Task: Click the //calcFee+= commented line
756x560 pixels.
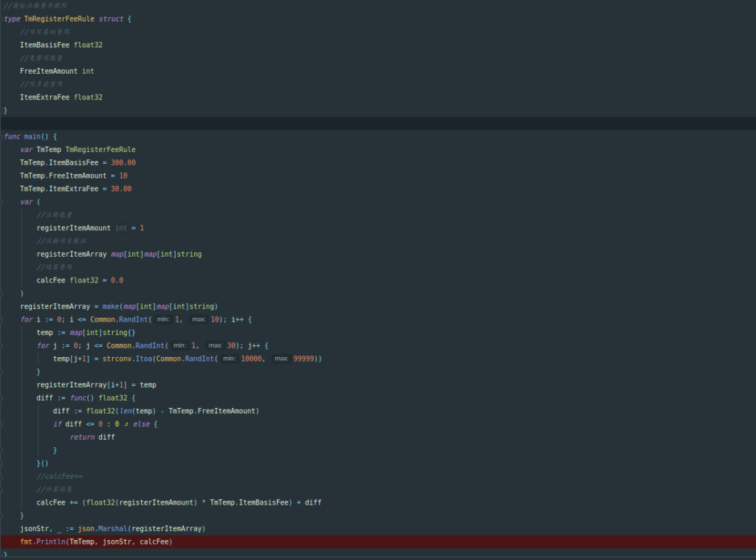Action: 59,476
